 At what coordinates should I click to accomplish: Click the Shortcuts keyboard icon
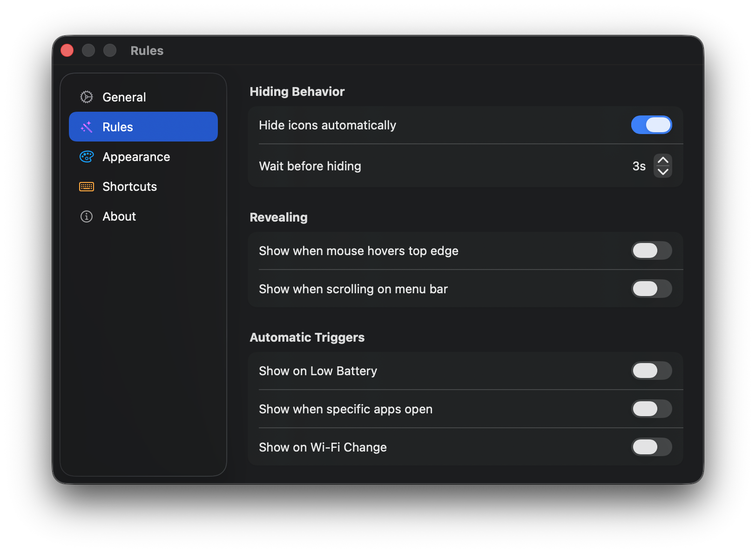[87, 187]
